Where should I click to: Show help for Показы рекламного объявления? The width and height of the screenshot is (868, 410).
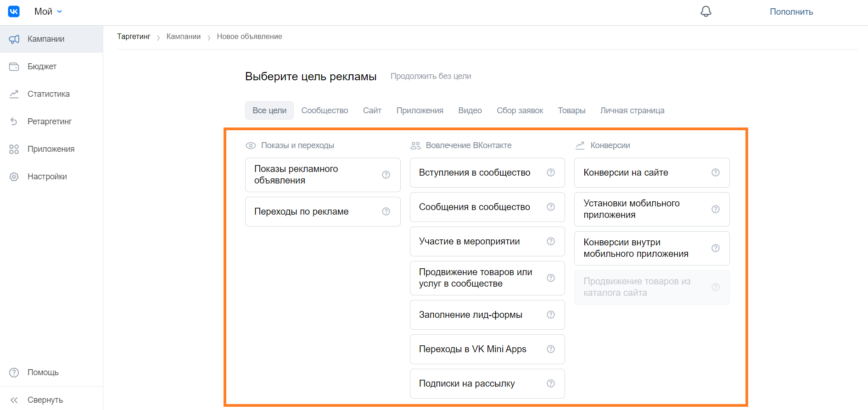coord(386,175)
